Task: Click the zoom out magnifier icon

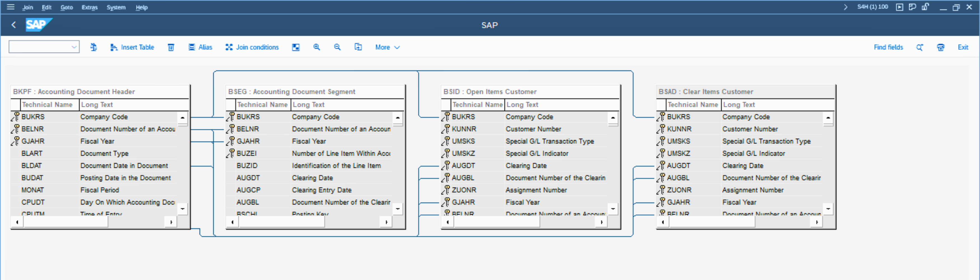Action: pos(337,47)
